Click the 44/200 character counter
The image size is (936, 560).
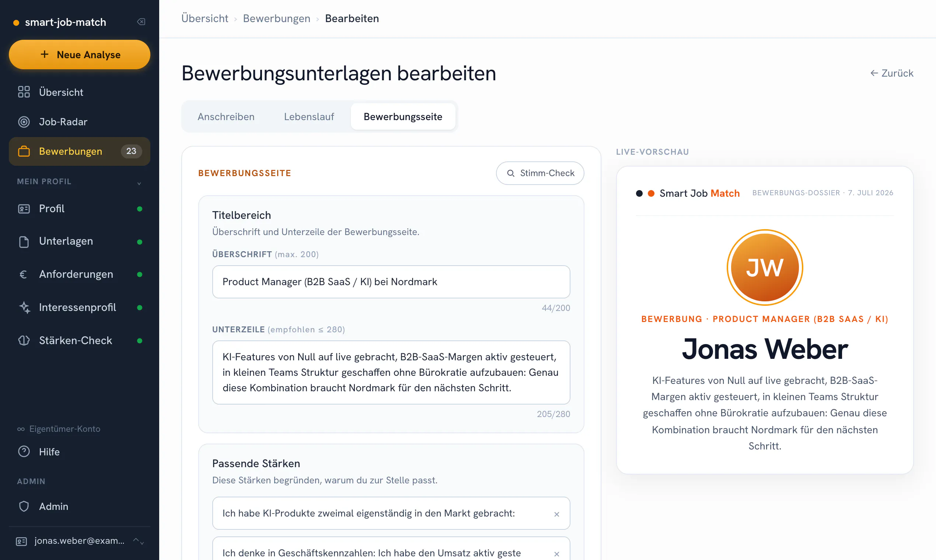(x=556, y=308)
